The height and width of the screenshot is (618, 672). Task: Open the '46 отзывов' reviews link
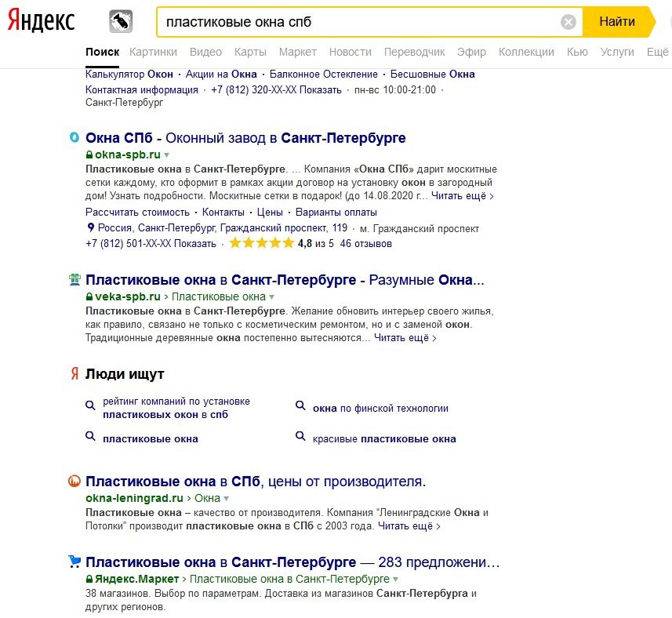tap(366, 243)
